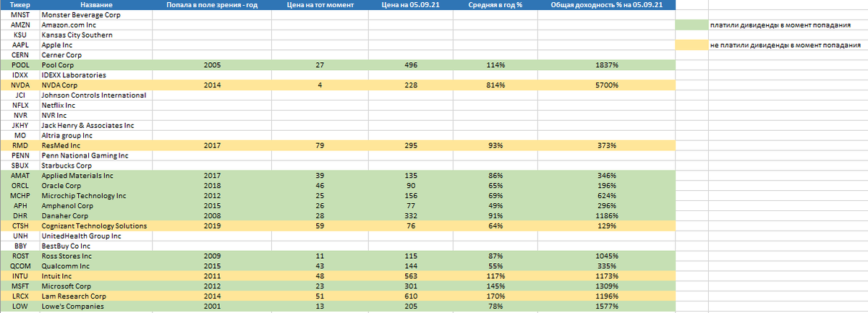Select 'Общая доходность % на 05.09.21' header

coord(607,4)
